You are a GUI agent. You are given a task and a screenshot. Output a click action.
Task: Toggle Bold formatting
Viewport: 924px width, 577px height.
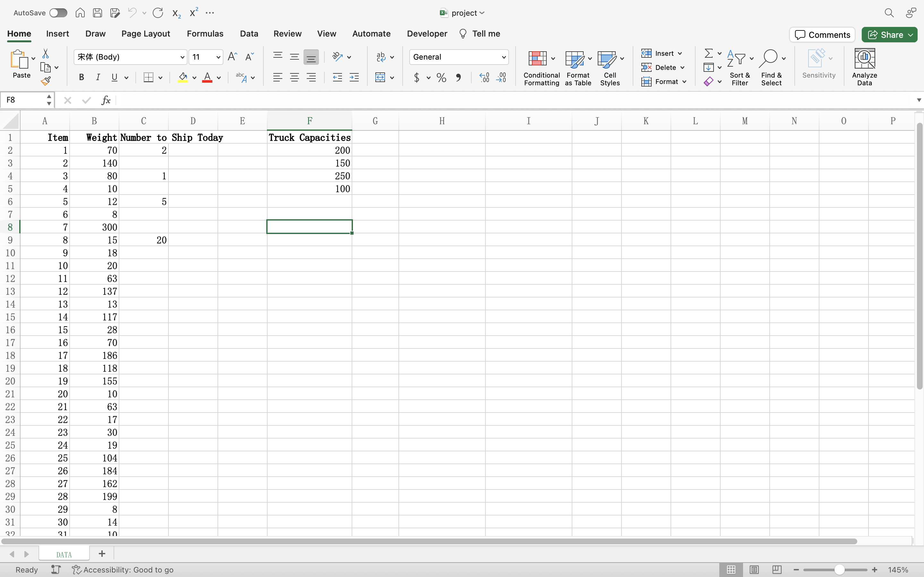coord(81,78)
